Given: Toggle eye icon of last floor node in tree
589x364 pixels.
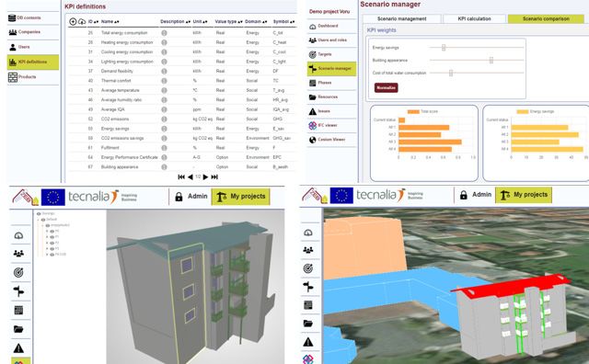Looking at the screenshot, I should [52, 255].
